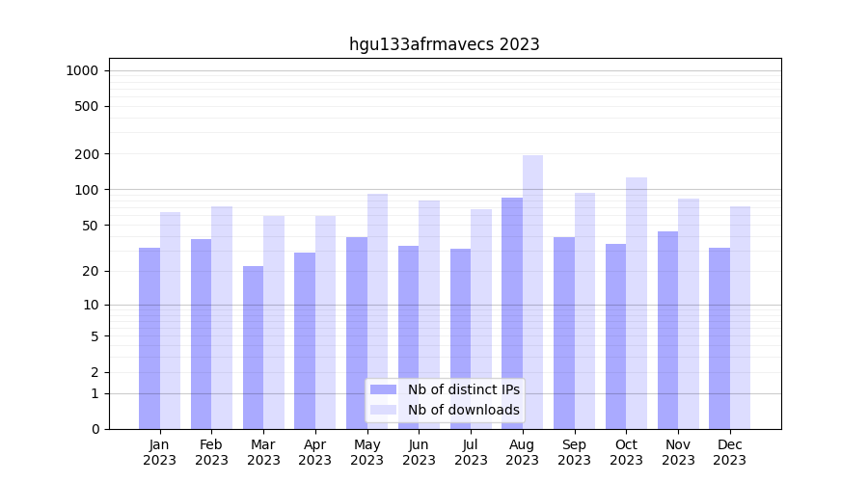Click the 1000 y-axis tick label
This screenshot has height=482, width=868.
(82, 70)
